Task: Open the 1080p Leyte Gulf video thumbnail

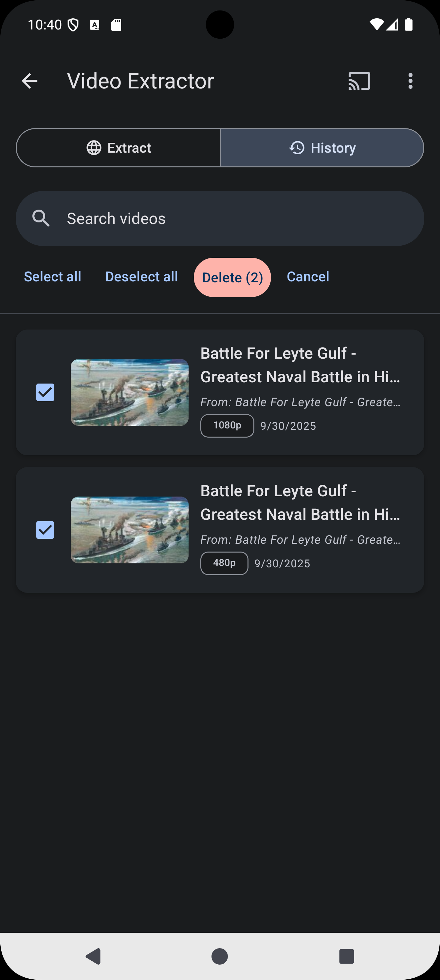Action: [x=130, y=392]
